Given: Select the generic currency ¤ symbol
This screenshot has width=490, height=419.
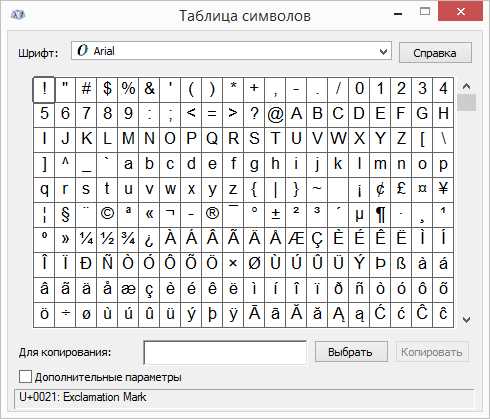Looking at the screenshot, I should point(422,190).
